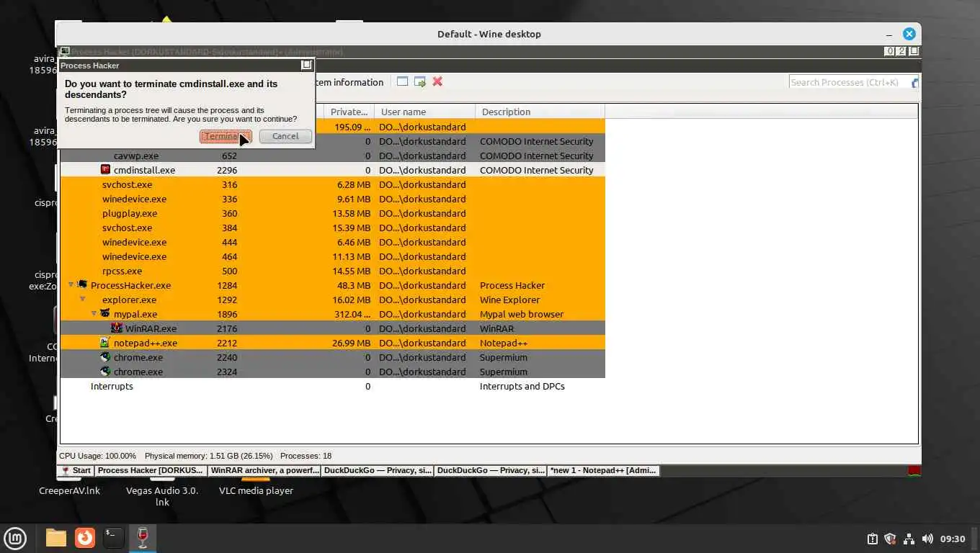Screen dimensions: 980x553
Task: Click the icon of chrome.exe PID 2240
Action: point(105,357)
